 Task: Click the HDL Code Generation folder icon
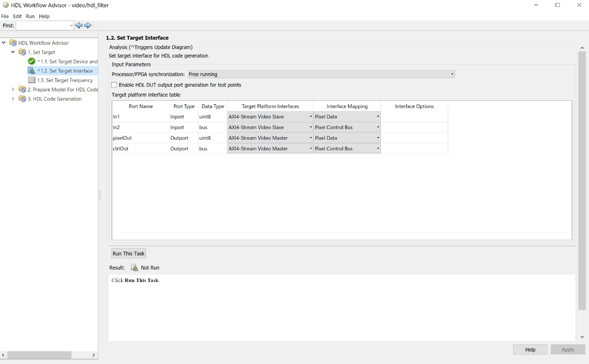(22, 99)
